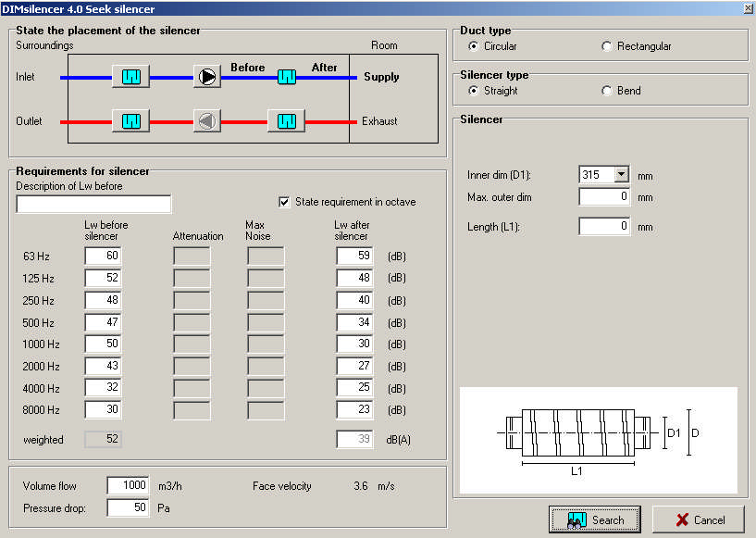Image resolution: width=756 pixels, height=538 pixels.
Task: Click the Description of Lw before field
Action: click(x=93, y=204)
